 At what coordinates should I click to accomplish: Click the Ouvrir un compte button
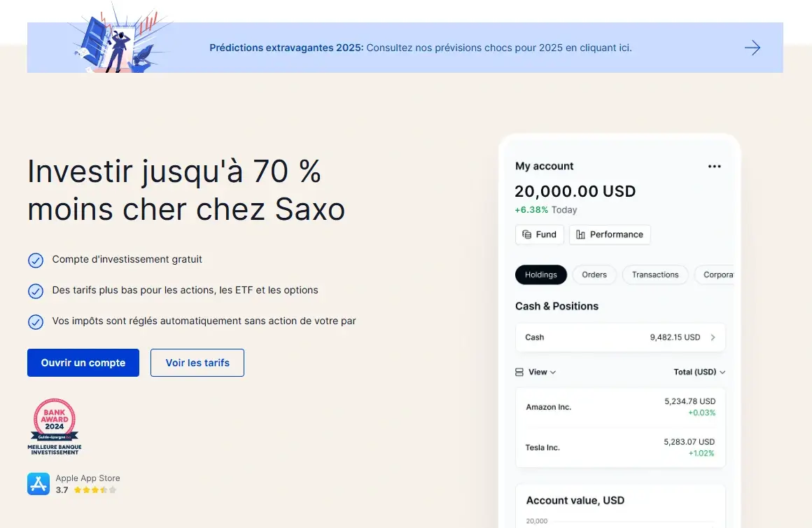pos(83,363)
